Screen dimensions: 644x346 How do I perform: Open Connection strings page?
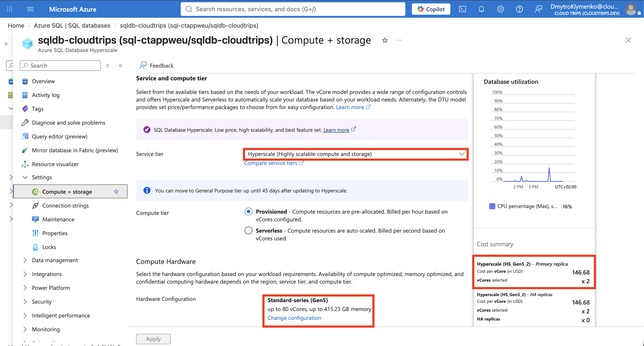[x=65, y=206]
